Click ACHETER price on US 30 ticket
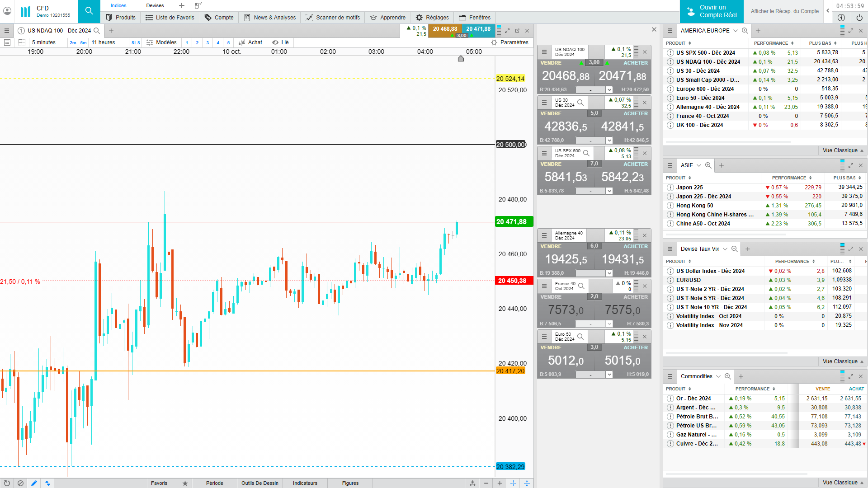 [x=623, y=127]
